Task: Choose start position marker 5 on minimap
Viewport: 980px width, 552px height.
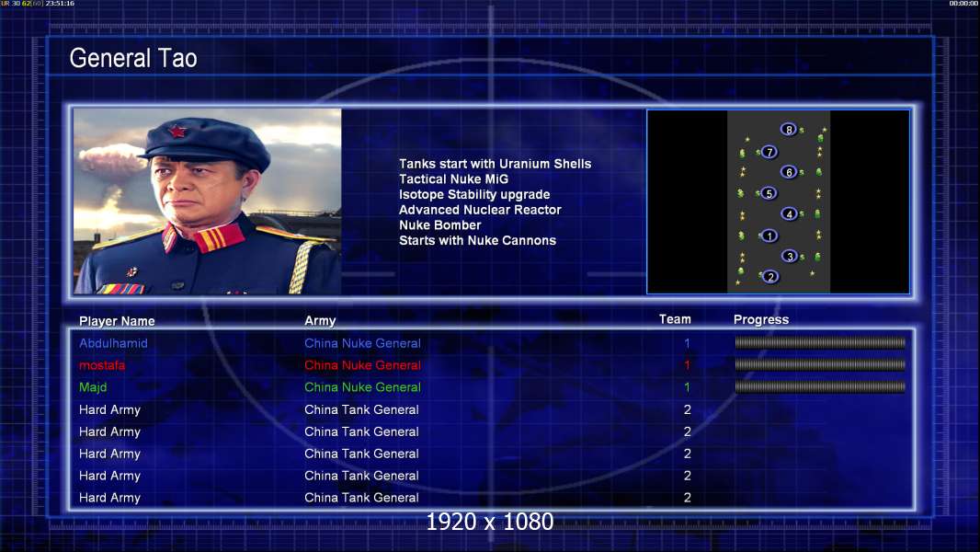Action: [769, 193]
